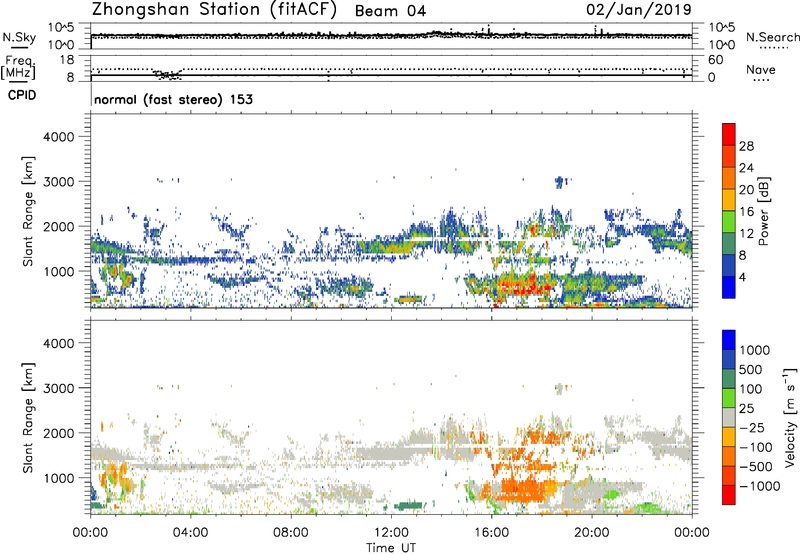Viewport: 800px width, 554px height.
Task: Click gray band of velocity colorbar
Action: coord(729,417)
